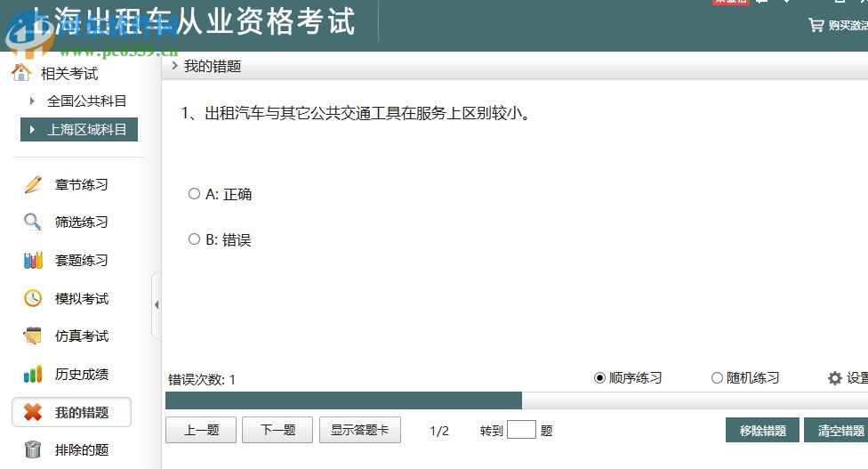Click the 相关考试 heading text
This screenshot has height=469, width=868.
point(69,73)
